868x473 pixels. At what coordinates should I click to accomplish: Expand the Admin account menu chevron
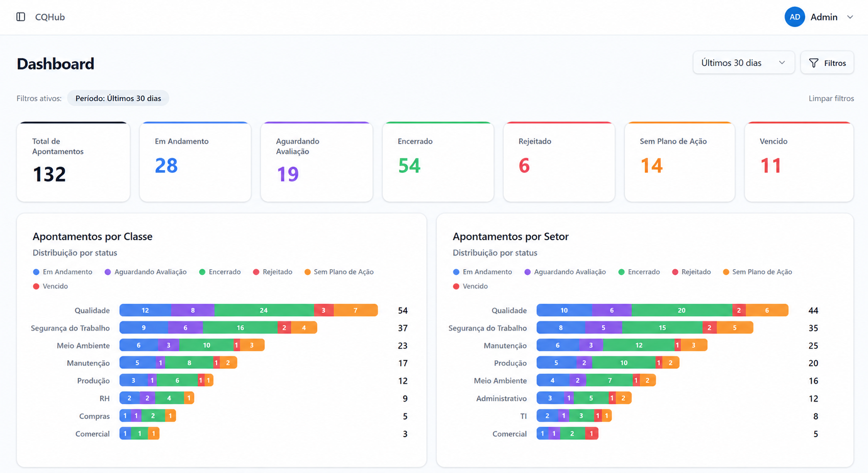coord(850,17)
